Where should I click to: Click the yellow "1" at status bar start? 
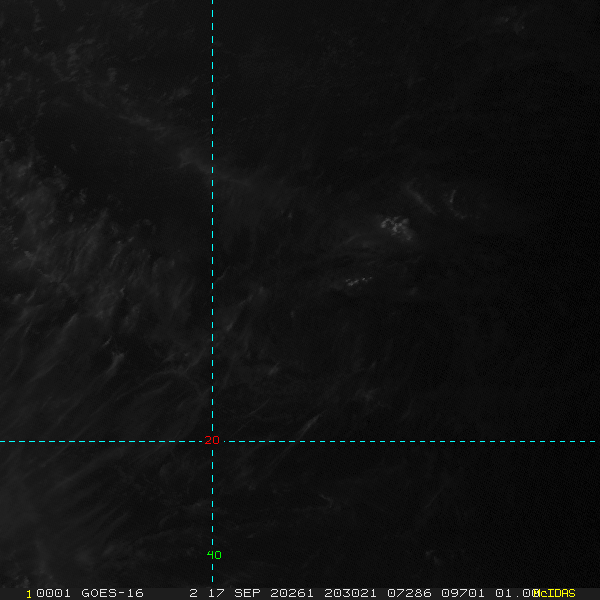[29, 594]
